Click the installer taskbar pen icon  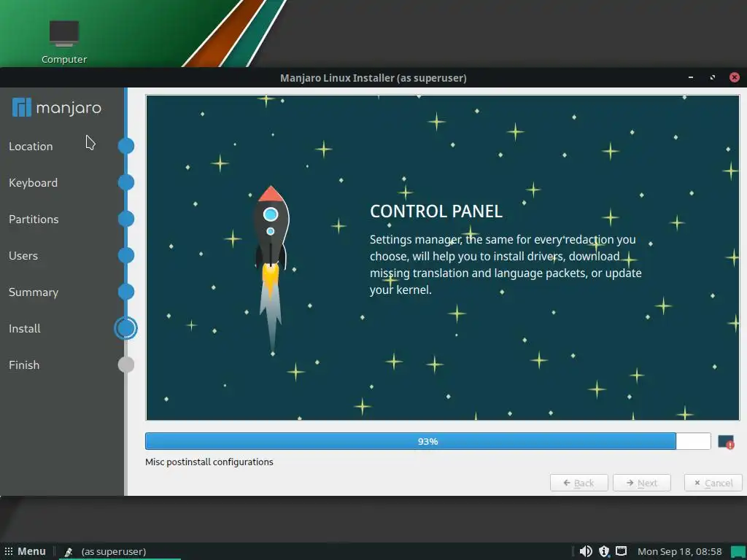(69, 551)
